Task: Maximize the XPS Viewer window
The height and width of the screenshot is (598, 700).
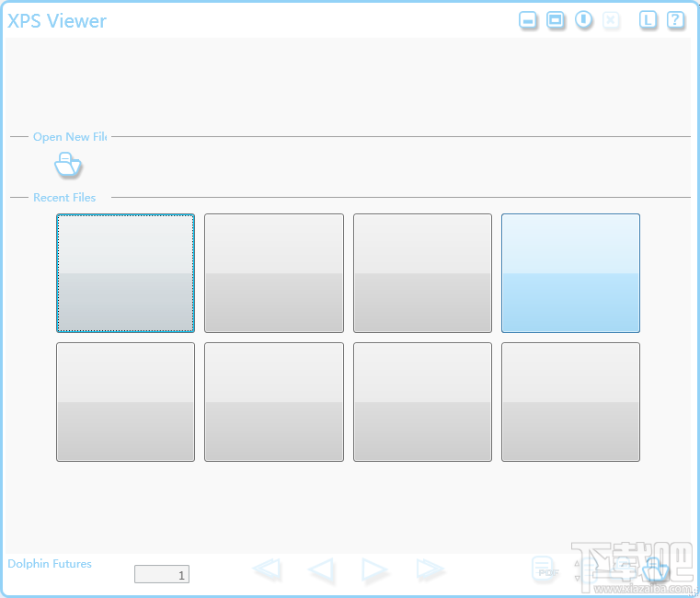Action: pyautogui.click(x=556, y=20)
